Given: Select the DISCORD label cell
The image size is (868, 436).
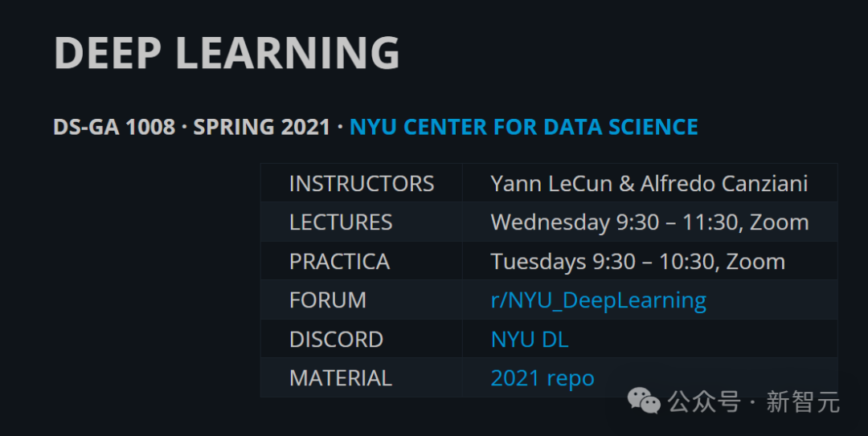Looking at the screenshot, I should click(362, 339).
